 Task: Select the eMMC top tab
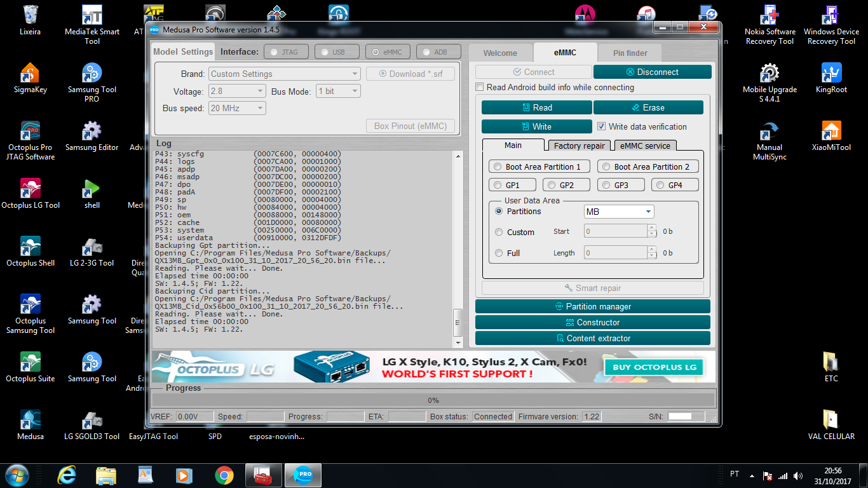(565, 53)
